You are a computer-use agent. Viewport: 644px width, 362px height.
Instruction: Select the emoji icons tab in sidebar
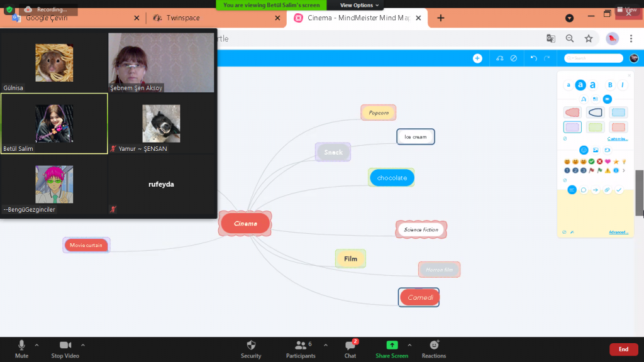click(x=584, y=150)
